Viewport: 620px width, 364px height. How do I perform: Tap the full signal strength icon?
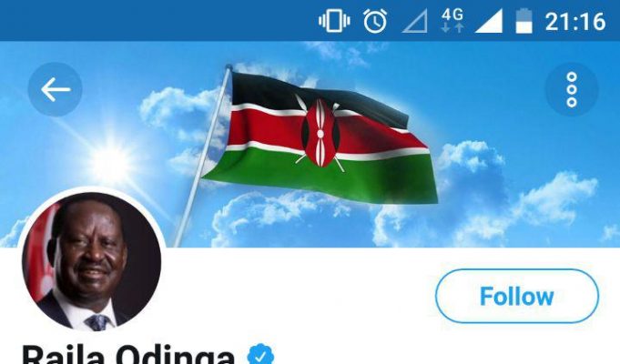tap(488, 21)
